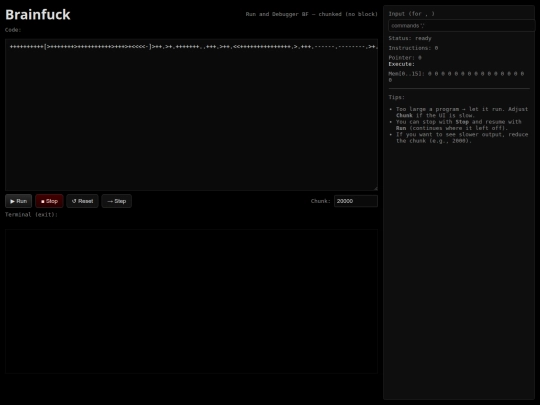Reset the interpreter state

click(x=82, y=201)
